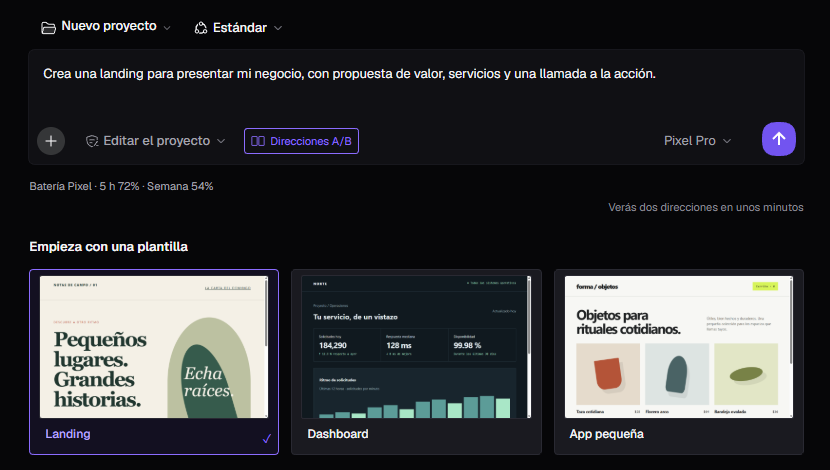830x470 pixels.
Task: Toggle the Direcciones A/B option
Action: point(301,141)
